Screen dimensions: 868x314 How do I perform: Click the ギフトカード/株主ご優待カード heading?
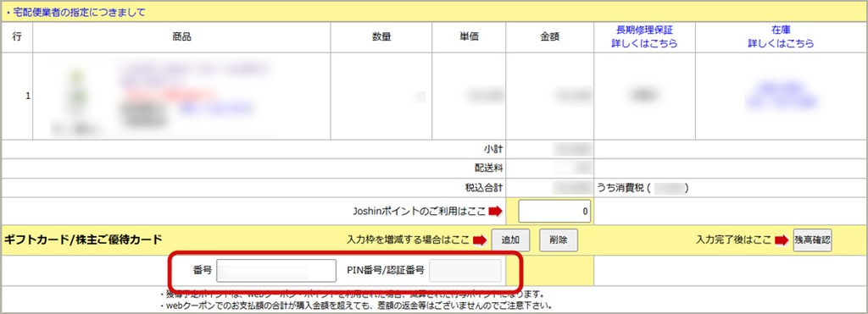(83, 240)
